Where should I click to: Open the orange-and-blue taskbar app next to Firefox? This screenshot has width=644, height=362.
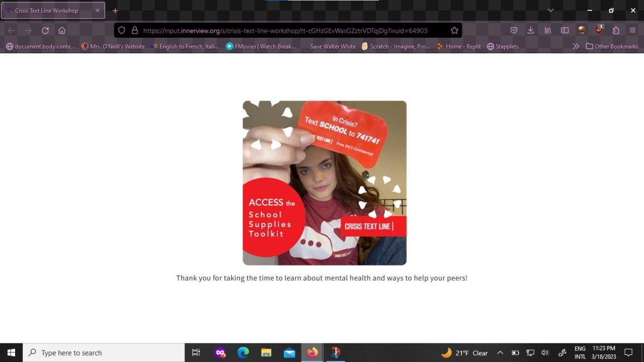pyautogui.click(x=336, y=352)
